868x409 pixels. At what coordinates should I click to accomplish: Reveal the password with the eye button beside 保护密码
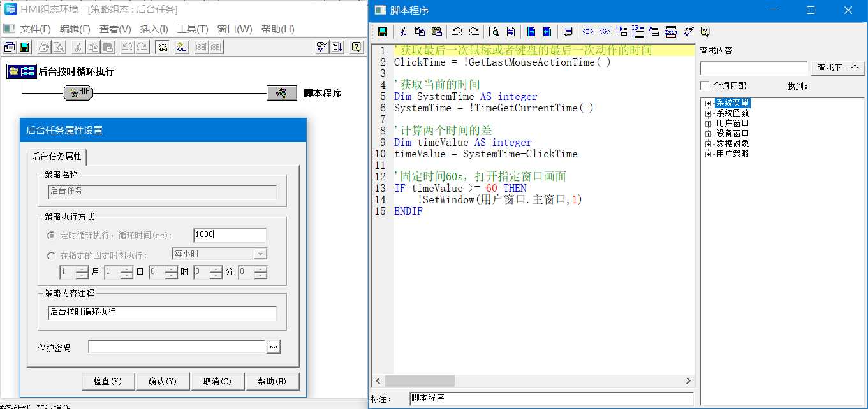(274, 347)
